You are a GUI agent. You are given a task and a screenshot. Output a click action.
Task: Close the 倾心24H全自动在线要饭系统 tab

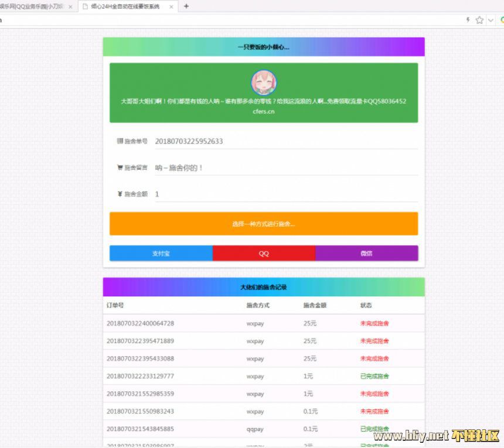171,7
